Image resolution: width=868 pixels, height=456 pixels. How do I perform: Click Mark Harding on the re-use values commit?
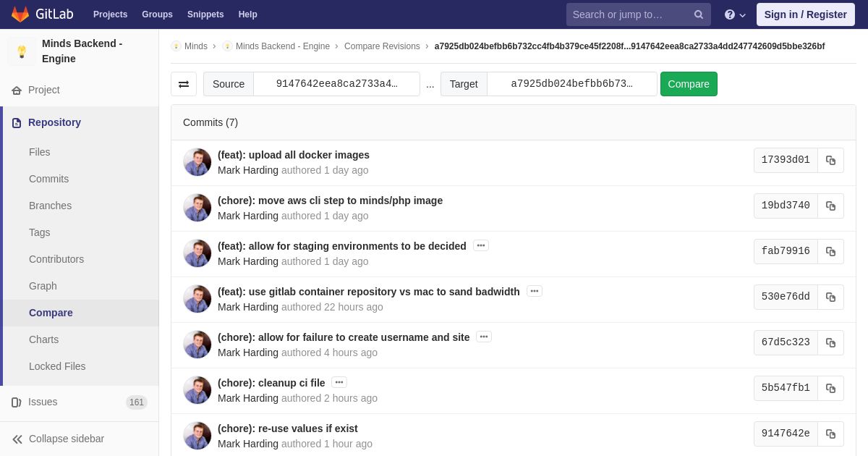[248, 444]
